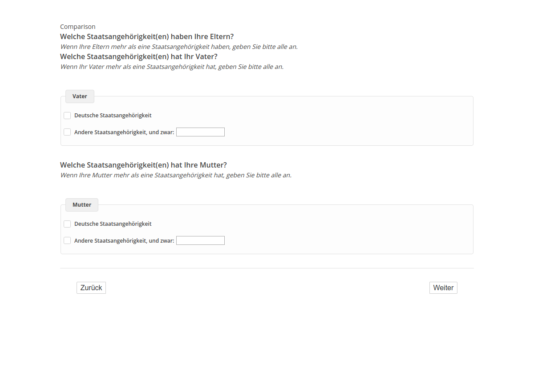
Task: Click the "hat Ihre Mutter?" question heading
Action: pos(143,165)
